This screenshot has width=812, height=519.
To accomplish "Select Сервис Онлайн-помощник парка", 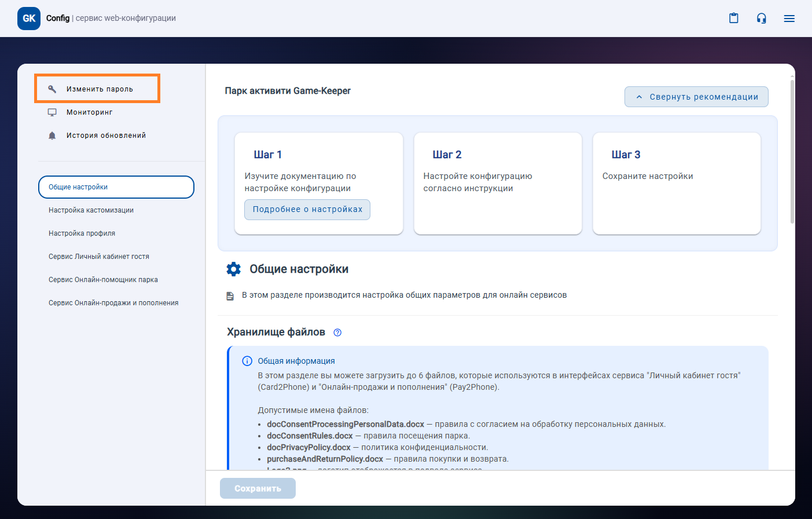I will (x=103, y=280).
